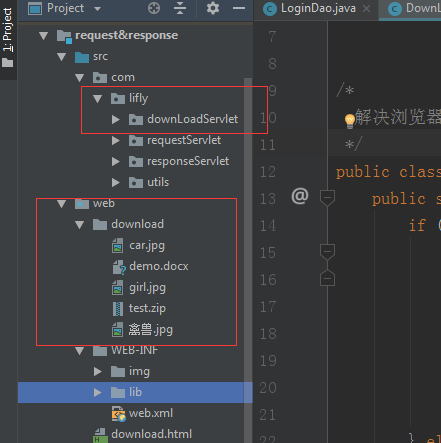
Task: Expand the utils package arrow
Action: pos(116,182)
